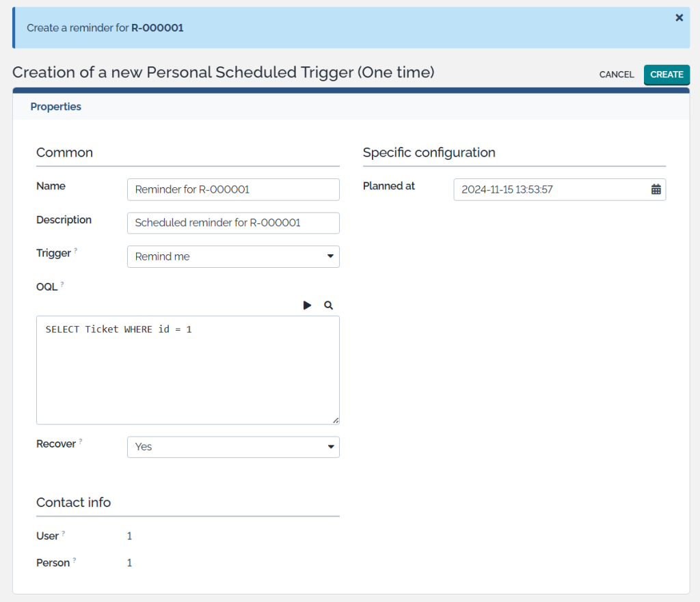This screenshot has height=602, width=700.
Task: Click the help hint next to Recover
Action: tap(81, 442)
